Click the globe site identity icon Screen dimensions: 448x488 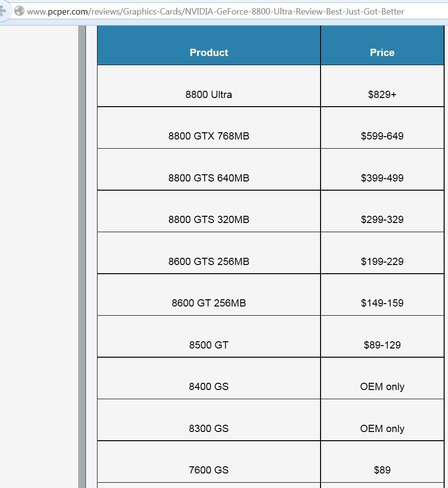tap(19, 11)
